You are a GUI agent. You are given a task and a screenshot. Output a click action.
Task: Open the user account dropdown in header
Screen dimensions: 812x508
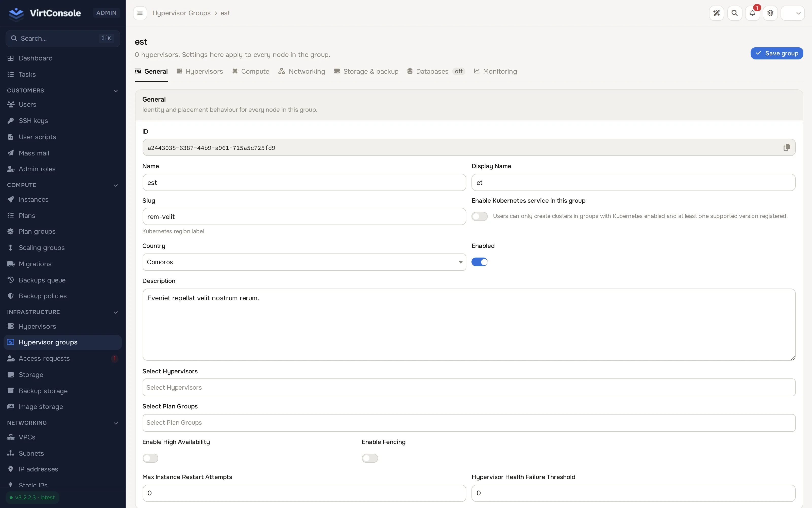[792, 13]
